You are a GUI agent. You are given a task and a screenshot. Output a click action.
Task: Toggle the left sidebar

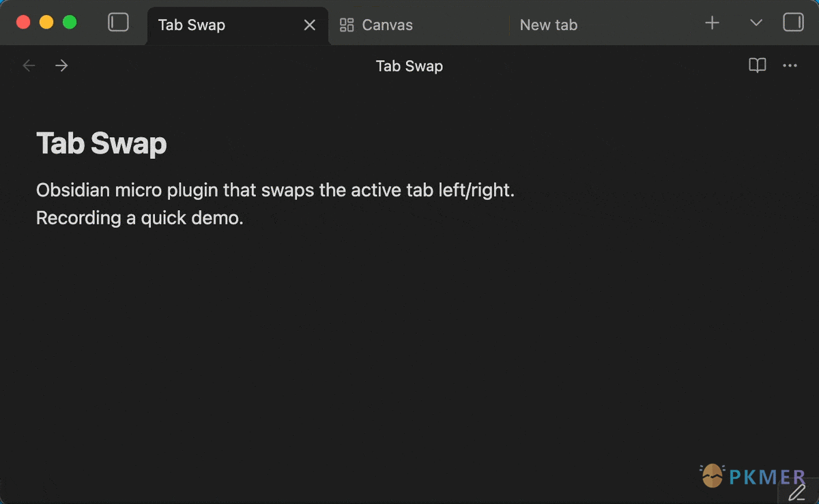118,23
